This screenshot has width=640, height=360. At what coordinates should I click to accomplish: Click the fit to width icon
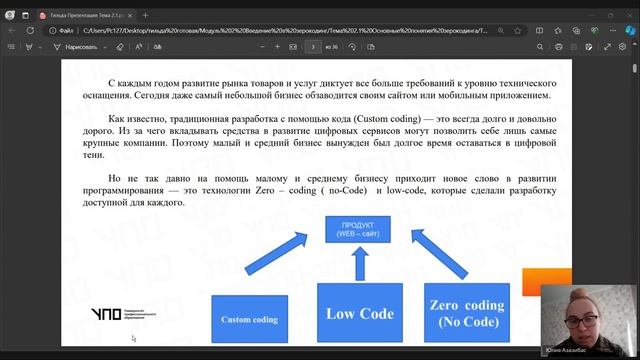(x=293, y=47)
